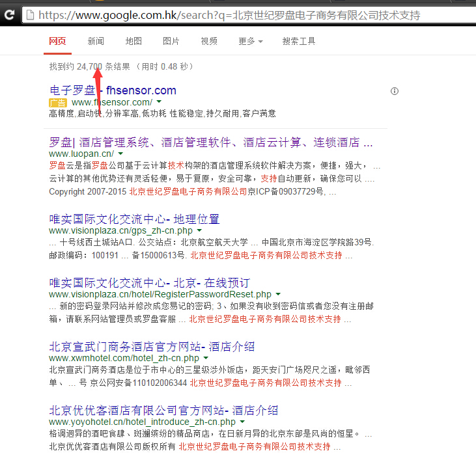Open 唯实国际文化交流中心- 地理位置 result

[x=134, y=219]
